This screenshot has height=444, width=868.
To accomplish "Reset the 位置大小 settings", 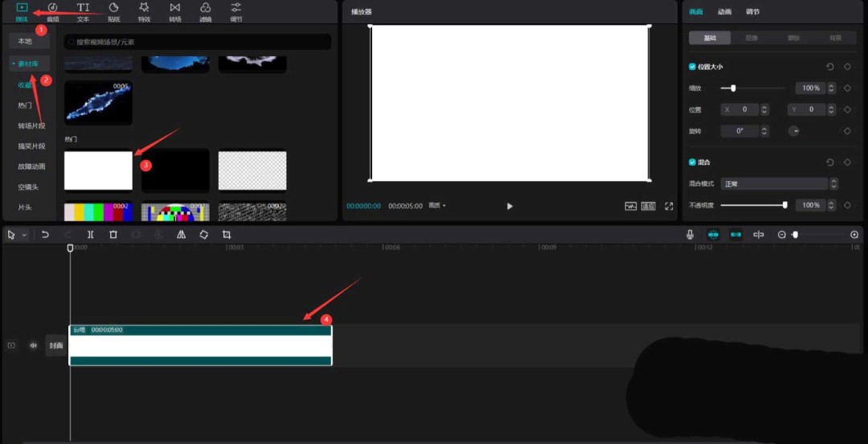I will tap(829, 67).
